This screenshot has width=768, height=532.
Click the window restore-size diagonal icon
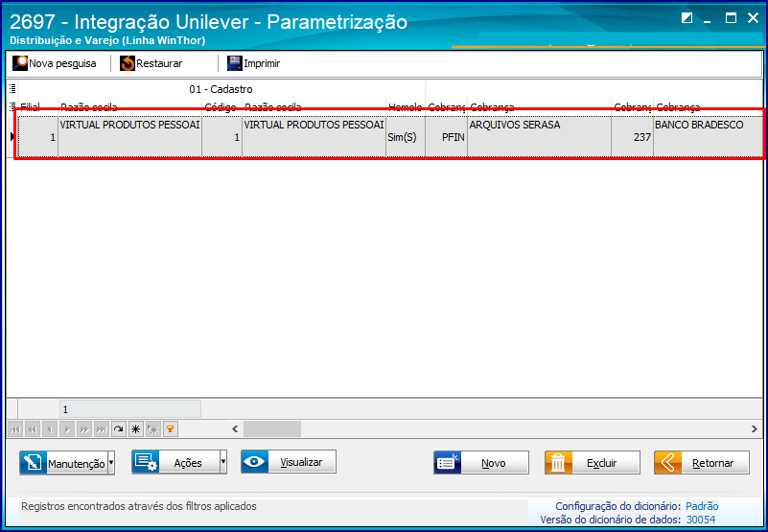(687, 18)
